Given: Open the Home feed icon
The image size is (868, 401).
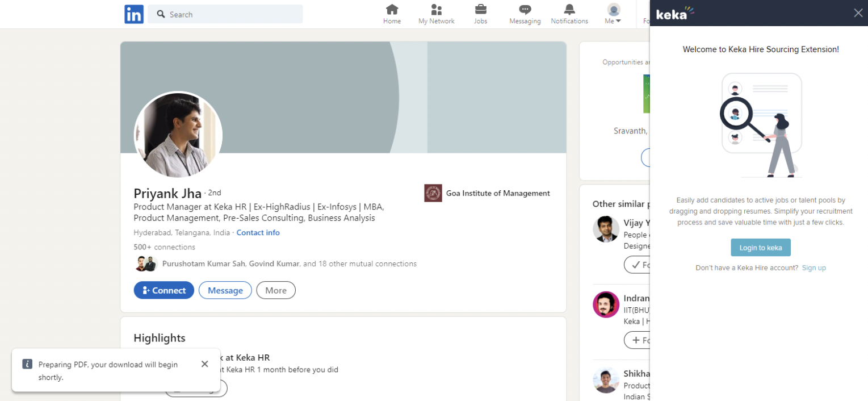Looking at the screenshot, I should coord(392,10).
